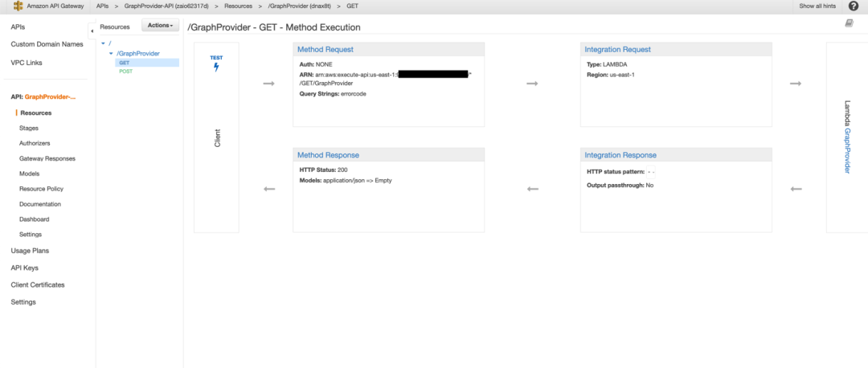Click HTTP Status: 200 text
Image resolution: width=868 pixels, height=368 pixels.
click(323, 170)
